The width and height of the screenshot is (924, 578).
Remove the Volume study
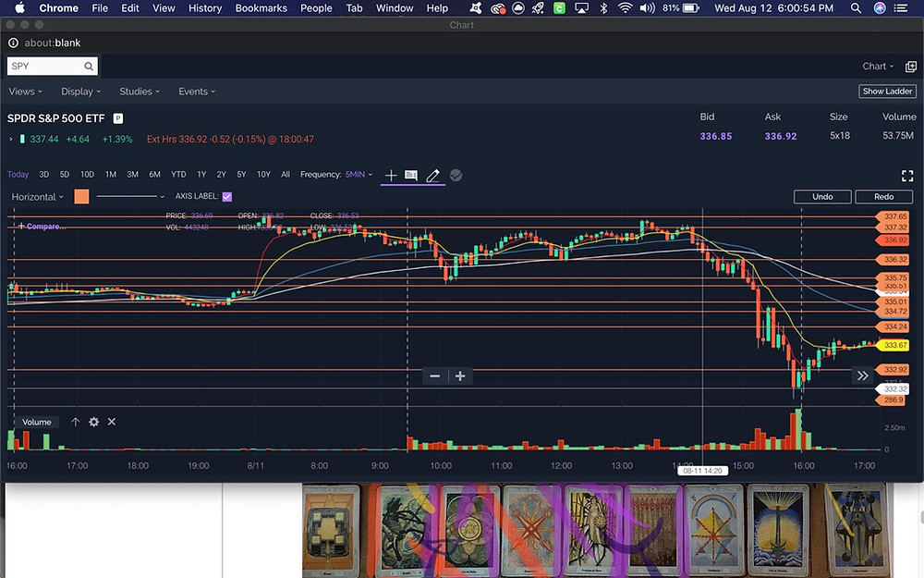pyautogui.click(x=112, y=422)
